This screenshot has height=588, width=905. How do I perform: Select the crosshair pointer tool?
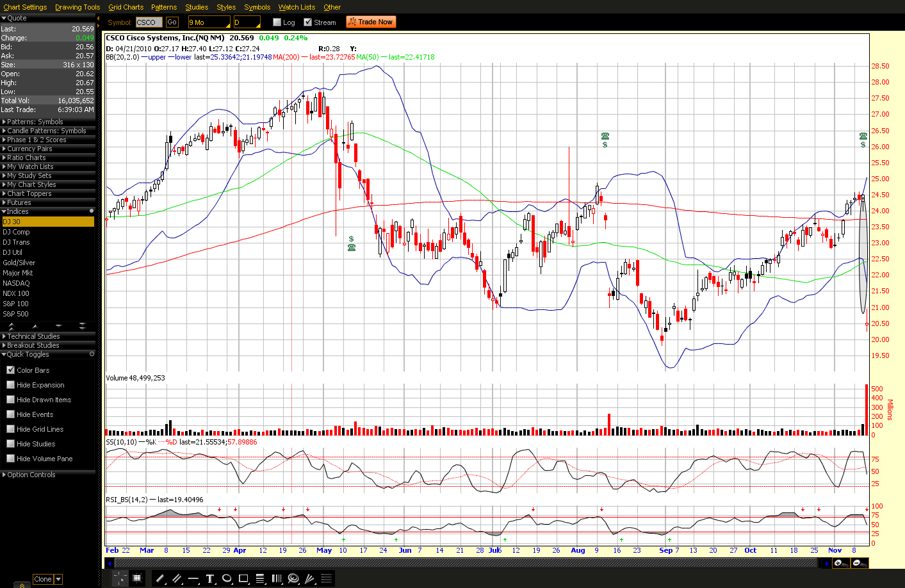120,578
